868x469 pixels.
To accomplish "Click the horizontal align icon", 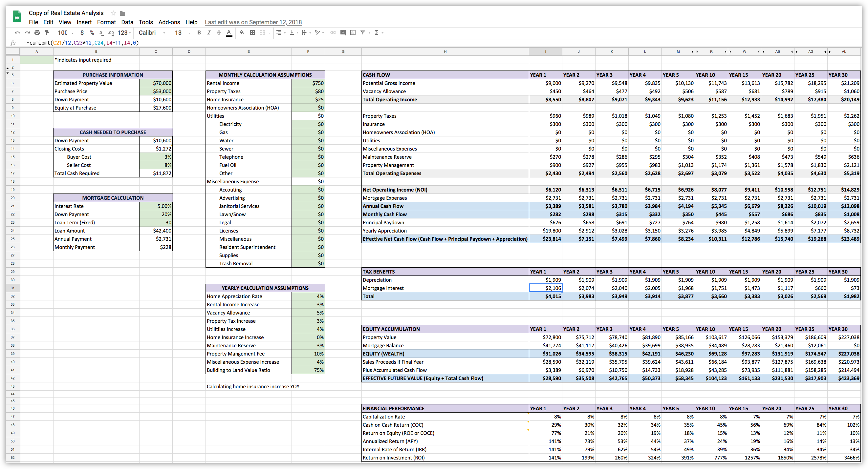I will click(x=279, y=33).
